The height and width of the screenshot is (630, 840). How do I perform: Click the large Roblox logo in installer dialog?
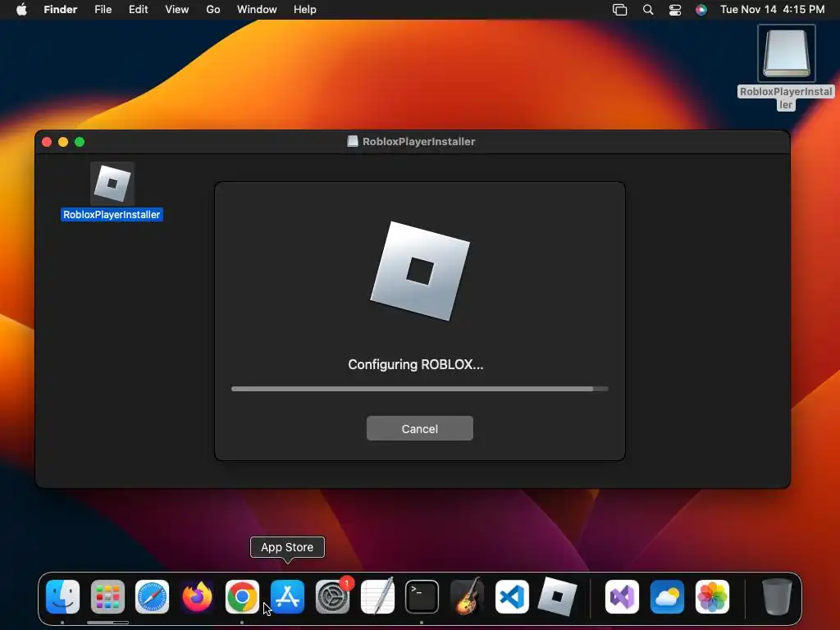(420, 271)
